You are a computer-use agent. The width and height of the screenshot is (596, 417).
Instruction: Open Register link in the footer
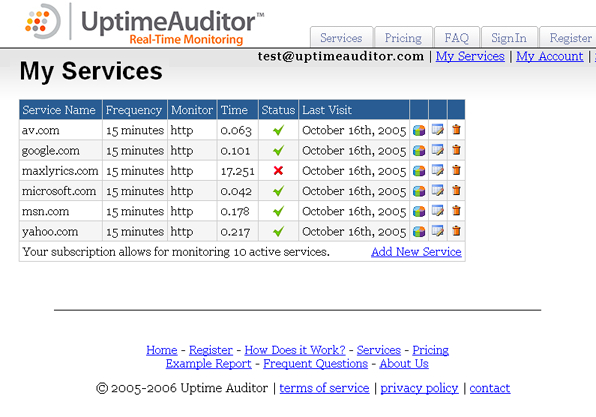(x=211, y=350)
